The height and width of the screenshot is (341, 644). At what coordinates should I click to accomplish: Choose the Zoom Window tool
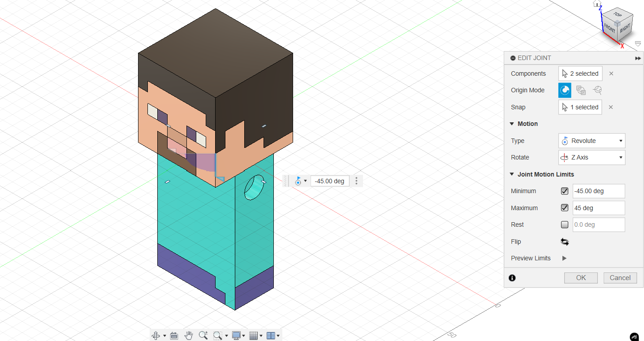click(218, 335)
